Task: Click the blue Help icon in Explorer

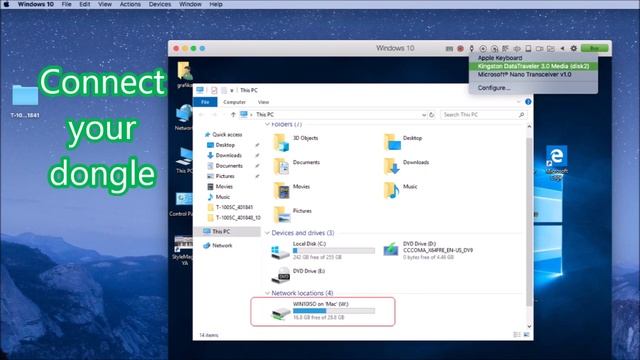Action: click(528, 102)
